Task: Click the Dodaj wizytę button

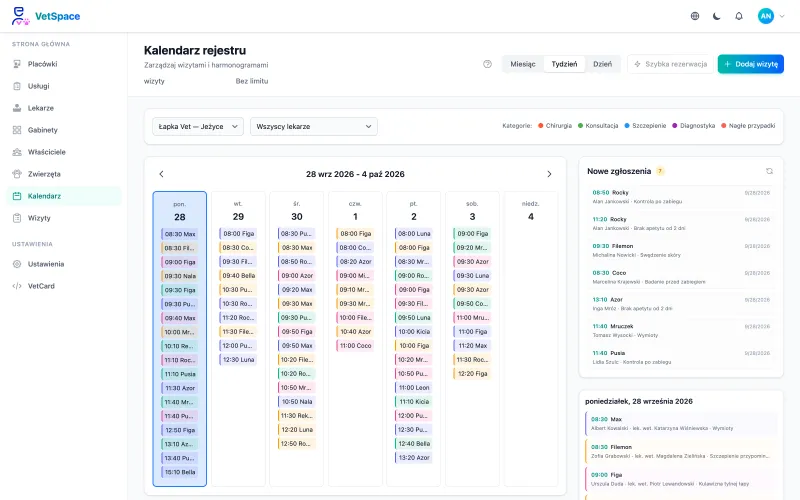Action: [x=751, y=64]
